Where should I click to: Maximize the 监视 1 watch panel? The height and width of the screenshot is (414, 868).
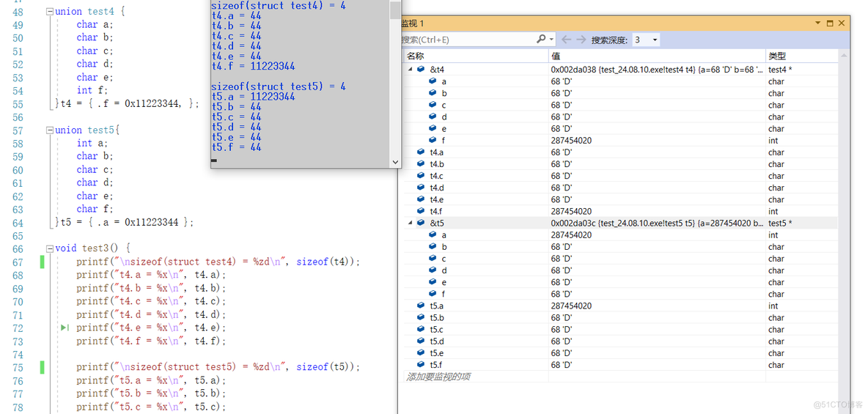click(830, 23)
